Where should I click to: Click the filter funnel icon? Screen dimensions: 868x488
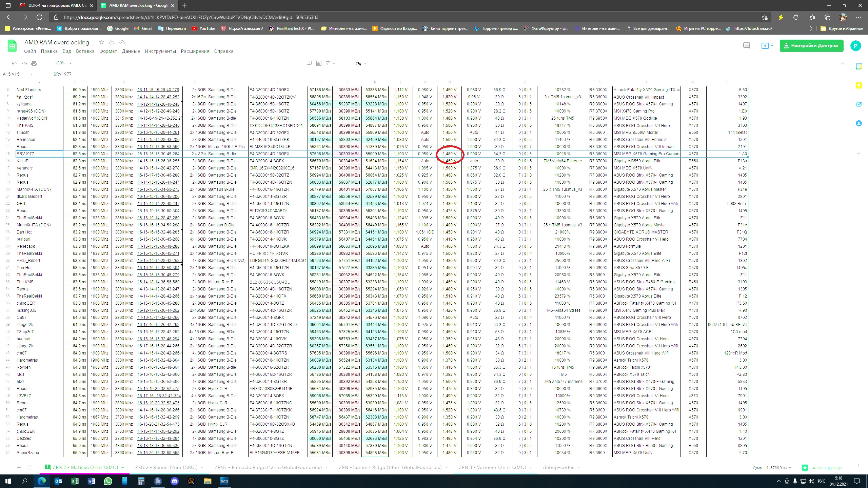click(328, 63)
